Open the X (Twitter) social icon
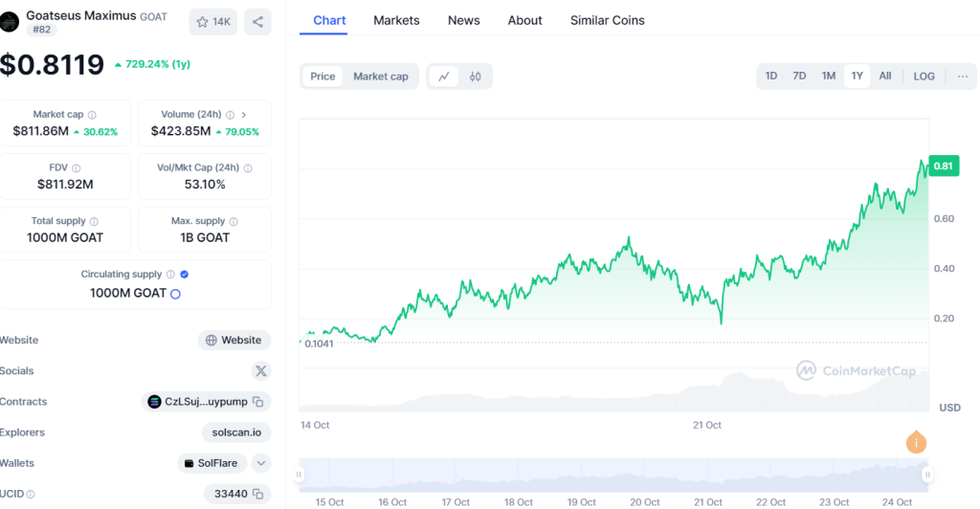The height and width of the screenshot is (509, 980). point(260,371)
